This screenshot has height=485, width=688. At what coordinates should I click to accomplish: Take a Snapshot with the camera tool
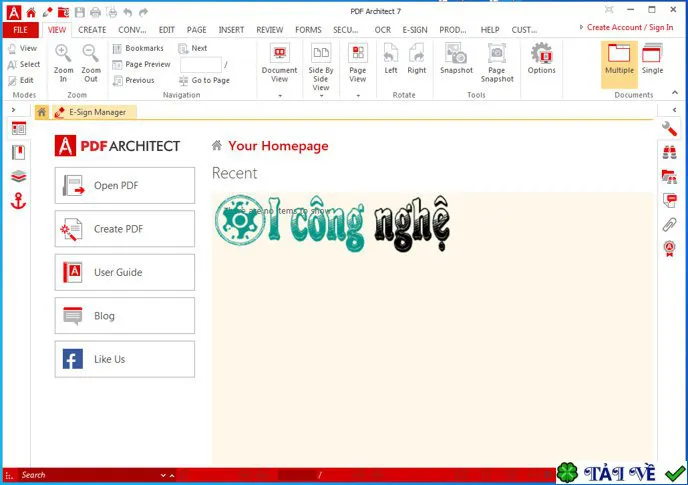pyautogui.click(x=456, y=59)
